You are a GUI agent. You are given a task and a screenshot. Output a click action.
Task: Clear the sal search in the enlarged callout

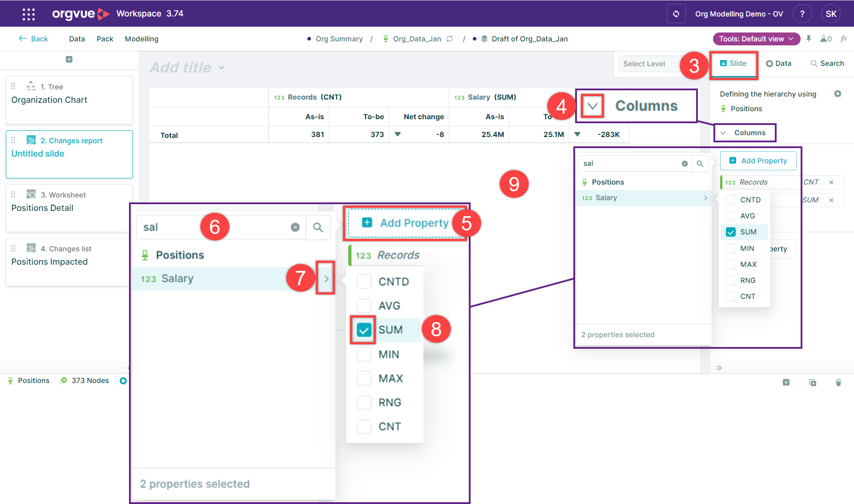295,227
